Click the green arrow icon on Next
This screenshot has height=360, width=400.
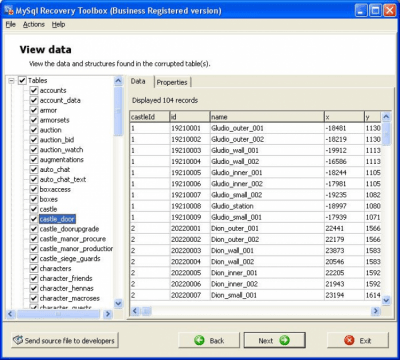click(285, 340)
